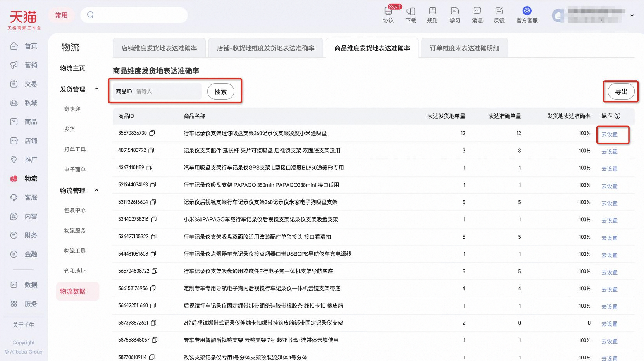Open 商品 in the sidebar

(24, 122)
